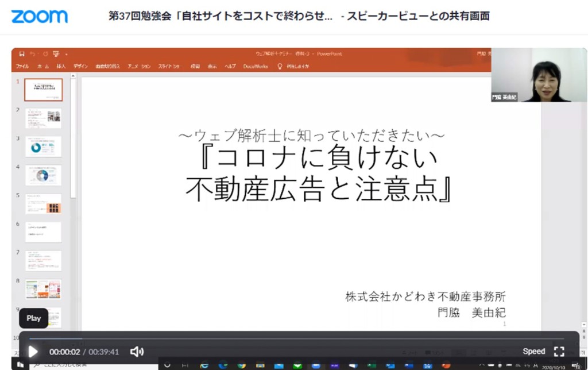Switch to the デザイン ribbon tab

[x=80, y=67]
